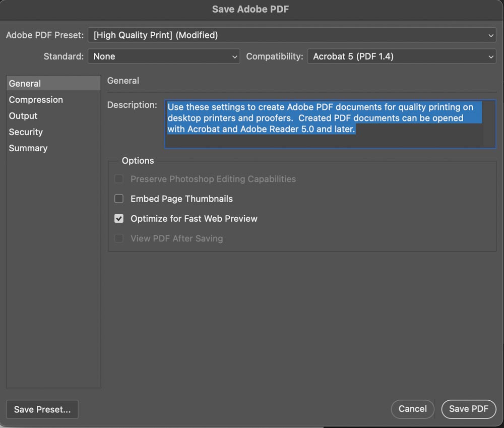Switch to the Compression settings section

(x=36, y=100)
